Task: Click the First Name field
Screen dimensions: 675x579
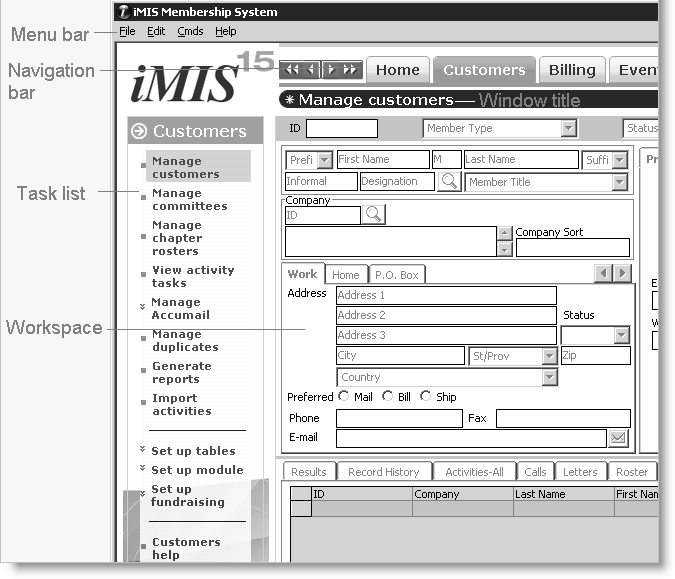Action: [x=383, y=159]
